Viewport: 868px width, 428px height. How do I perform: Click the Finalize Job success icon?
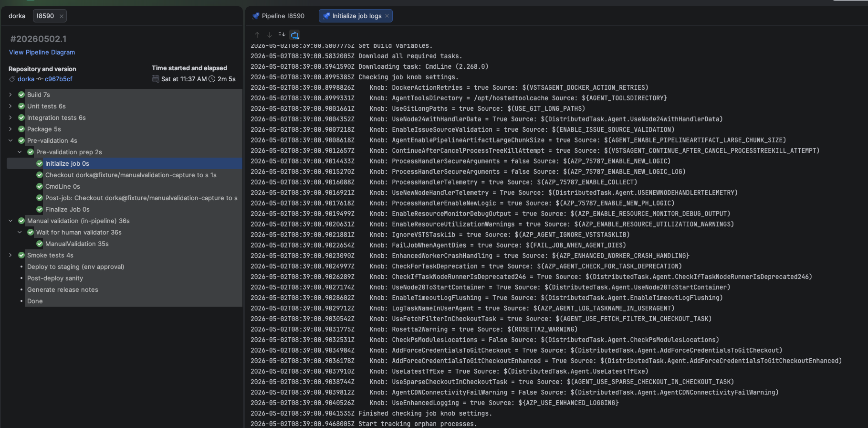click(40, 209)
